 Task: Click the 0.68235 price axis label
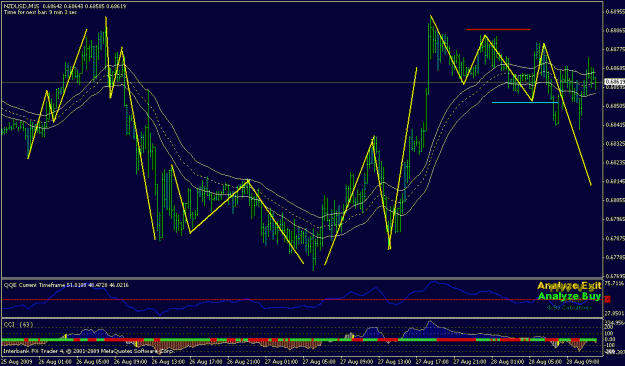pyautogui.click(x=615, y=162)
